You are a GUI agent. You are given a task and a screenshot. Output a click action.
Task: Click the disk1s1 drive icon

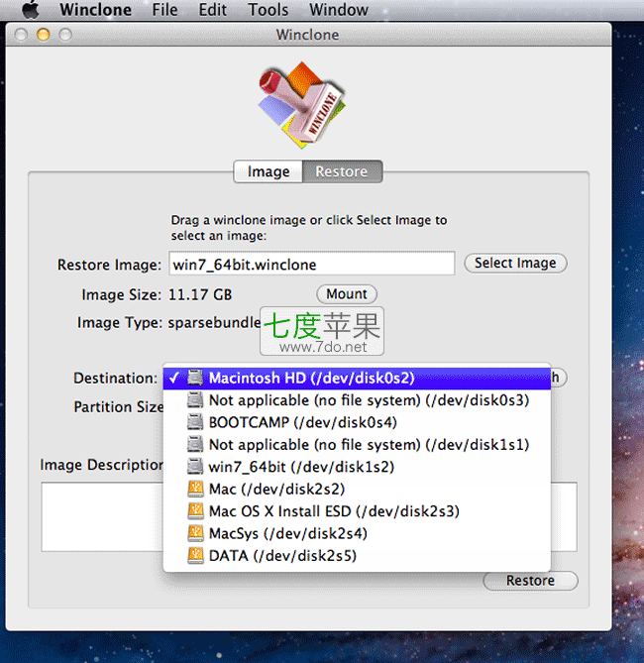click(x=195, y=444)
